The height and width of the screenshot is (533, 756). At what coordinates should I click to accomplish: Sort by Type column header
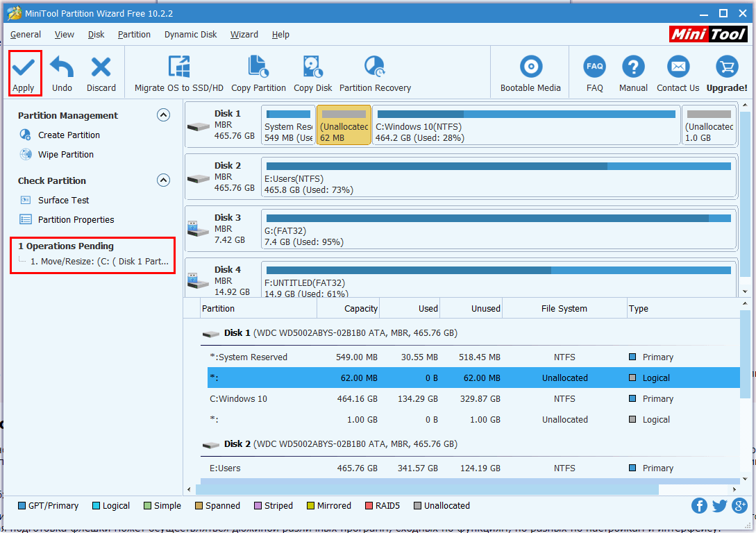(x=683, y=308)
